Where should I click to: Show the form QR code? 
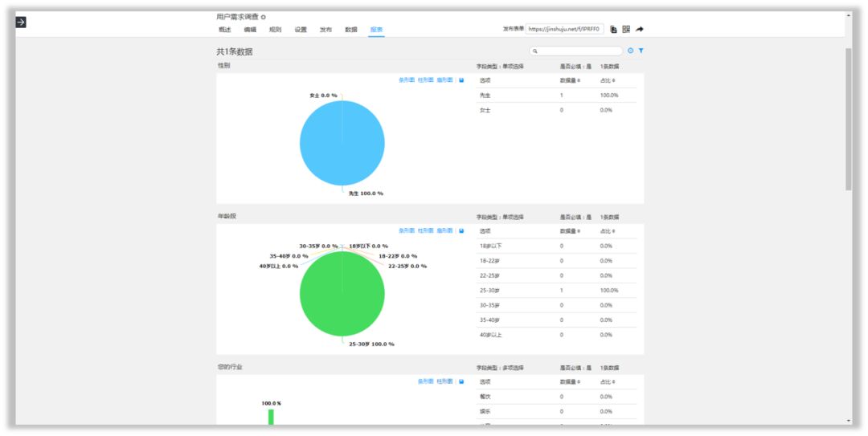point(626,30)
